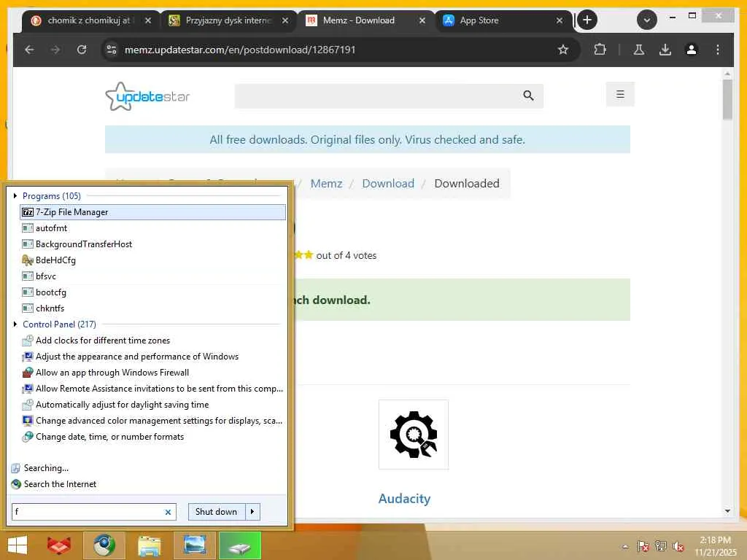
Task: Open the Windows Start button
Action: tap(18, 545)
